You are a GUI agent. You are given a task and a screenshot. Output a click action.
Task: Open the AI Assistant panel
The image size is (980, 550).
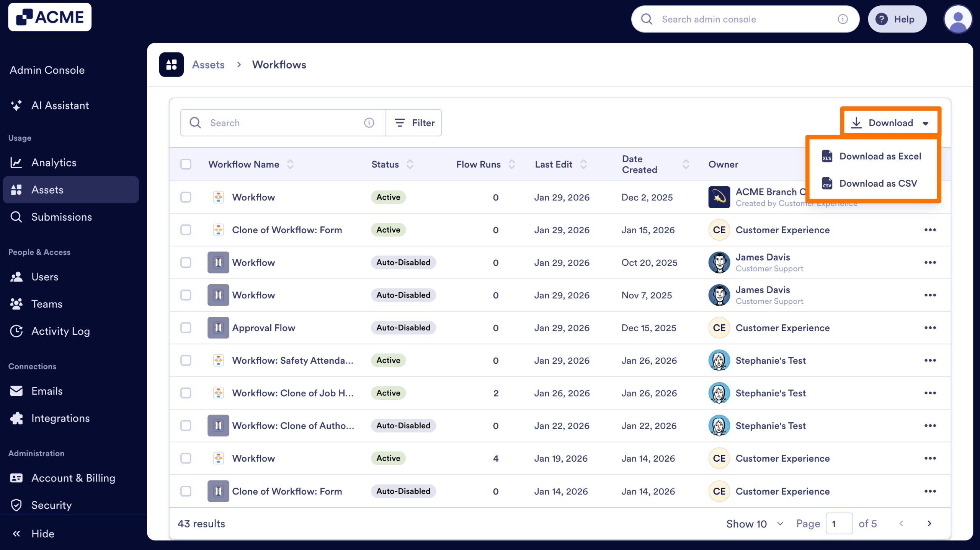pyautogui.click(x=60, y=106)
